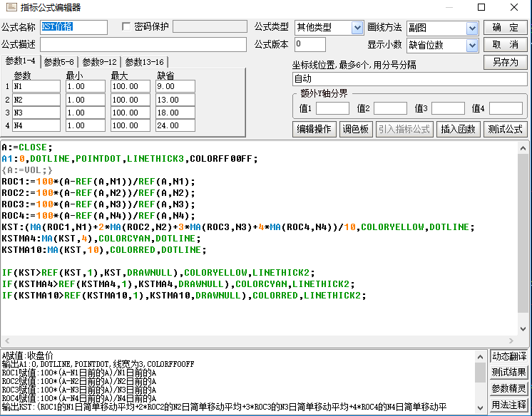
Task: Click the formula editor window icon
Action: coord(11,7)
